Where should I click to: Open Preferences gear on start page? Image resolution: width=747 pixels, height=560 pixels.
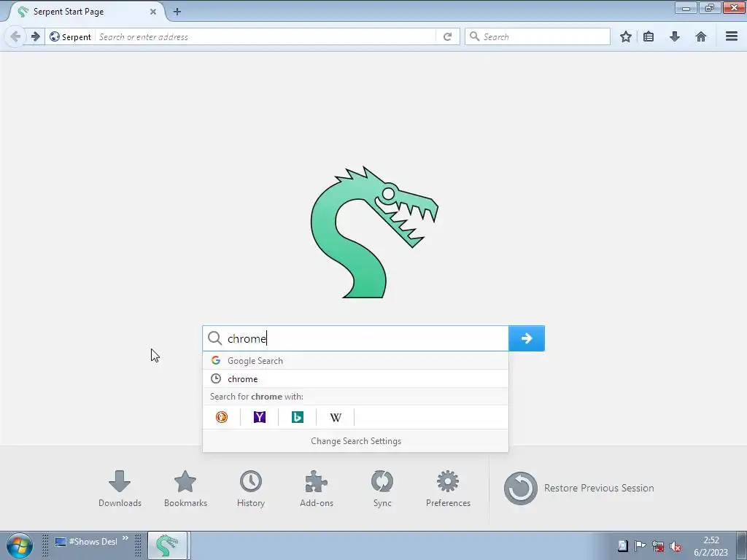(x=448, y=489)
